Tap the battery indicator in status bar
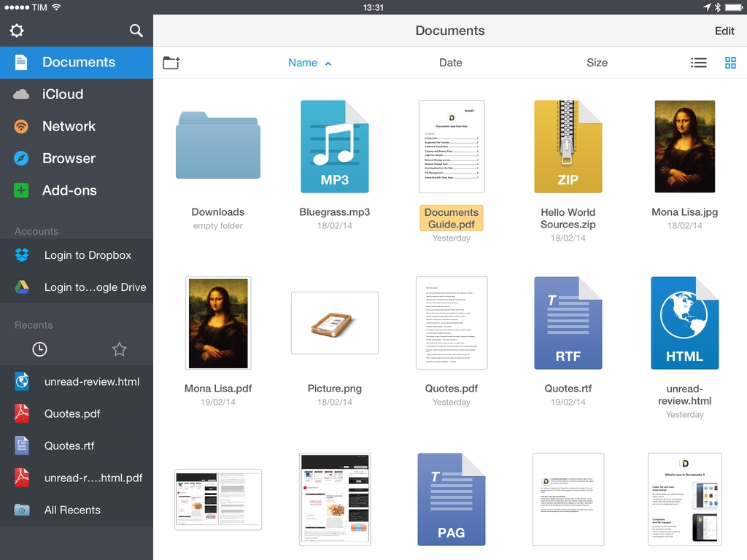 click(x=734, y=7)
